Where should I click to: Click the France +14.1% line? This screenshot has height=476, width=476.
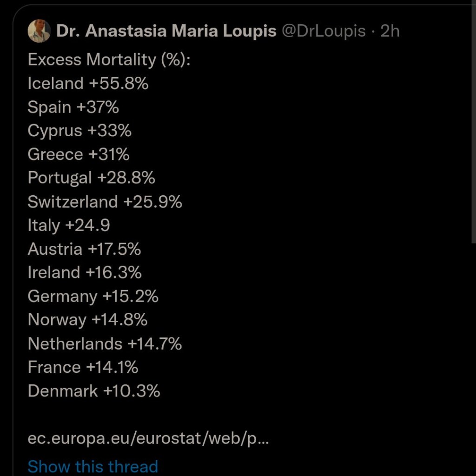pos(83,368)
